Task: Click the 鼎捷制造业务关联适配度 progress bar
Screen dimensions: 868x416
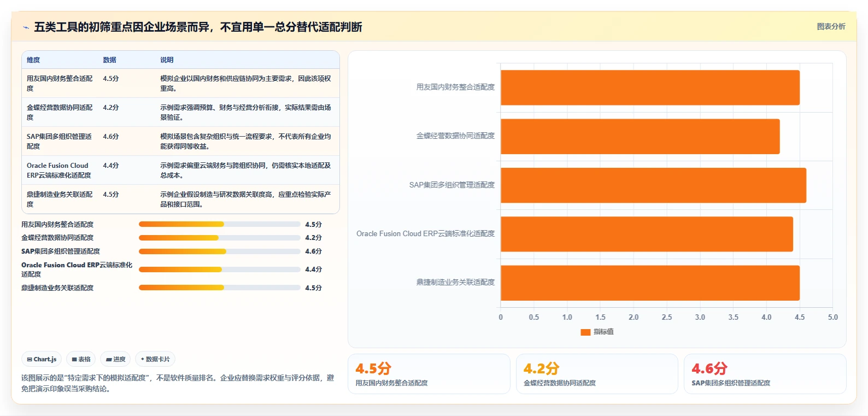Action: (220, 288)
